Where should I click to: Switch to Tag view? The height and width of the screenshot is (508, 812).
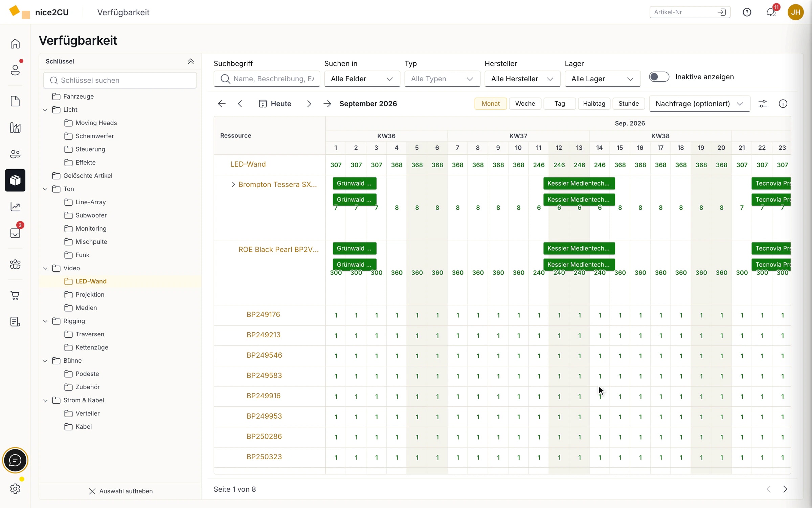tap(560, 104)
